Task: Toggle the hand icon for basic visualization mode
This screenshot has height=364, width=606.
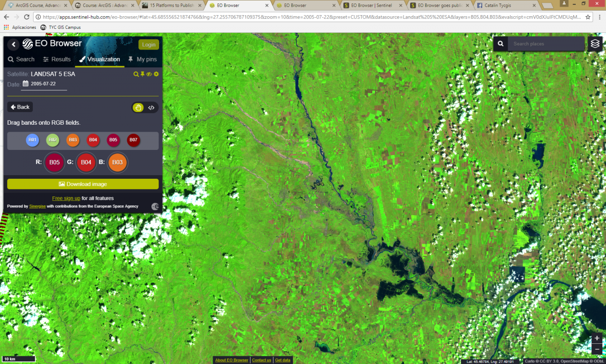Action: point(138,107)
